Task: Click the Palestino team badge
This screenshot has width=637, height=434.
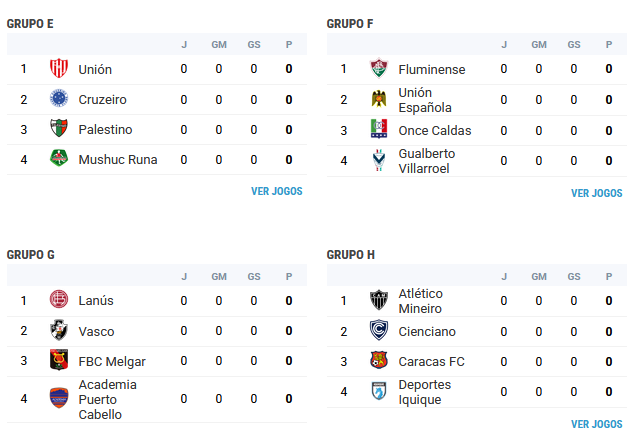Action: tap(58, 129)
